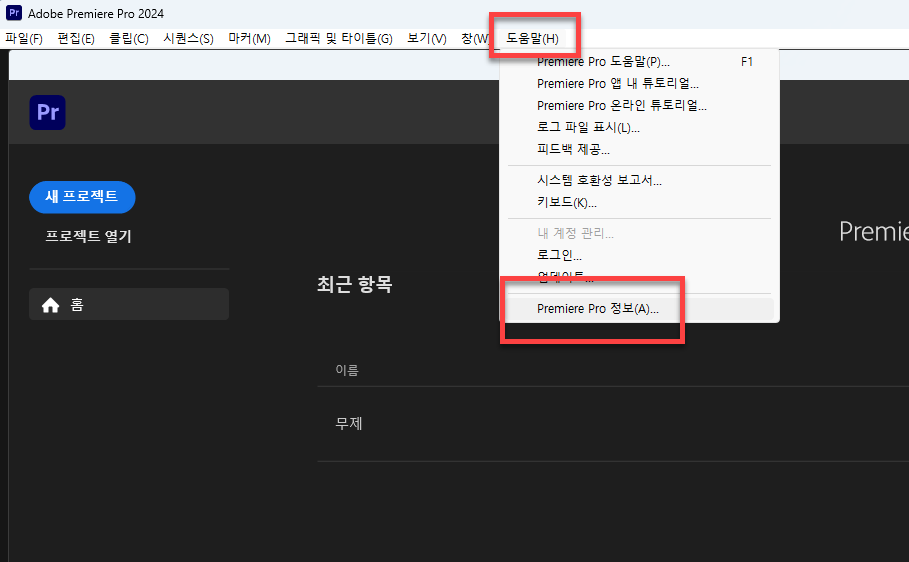Screen dimensions: 909x562
Task: Open the 시퀀스(S) menu
Action: (188, 39)
